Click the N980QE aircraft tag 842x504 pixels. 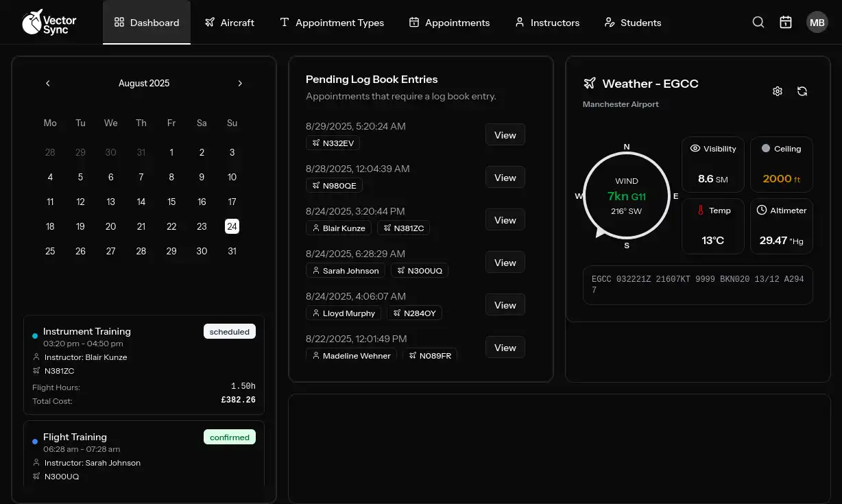point(334,185)
